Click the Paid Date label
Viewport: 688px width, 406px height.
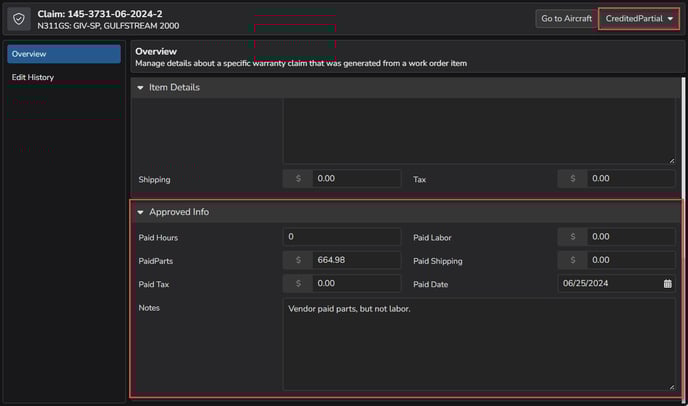pyautogui.click(x=430, y=284)
